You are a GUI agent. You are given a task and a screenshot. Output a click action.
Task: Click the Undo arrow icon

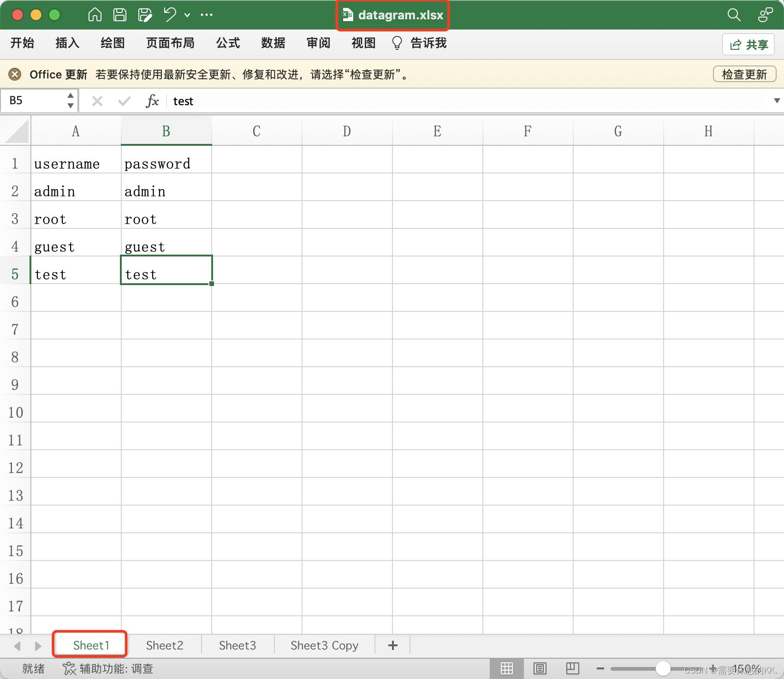[x=170, y=15]
